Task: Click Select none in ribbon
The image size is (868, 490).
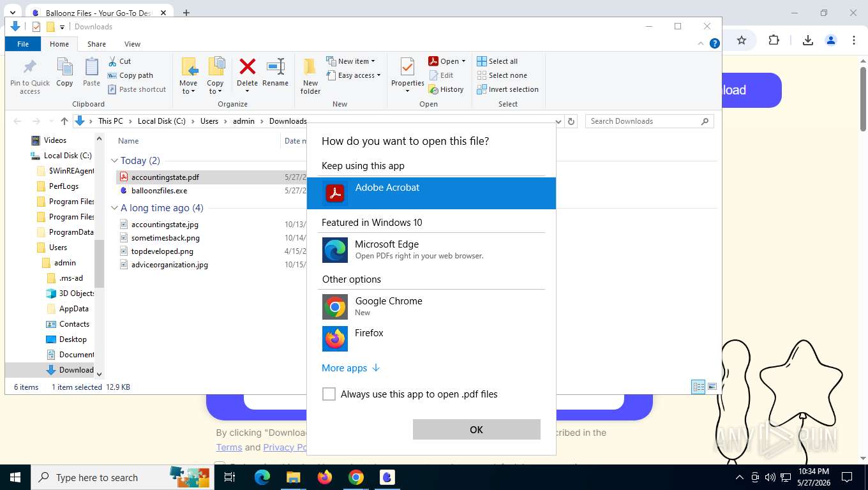Action: point(502,75)
